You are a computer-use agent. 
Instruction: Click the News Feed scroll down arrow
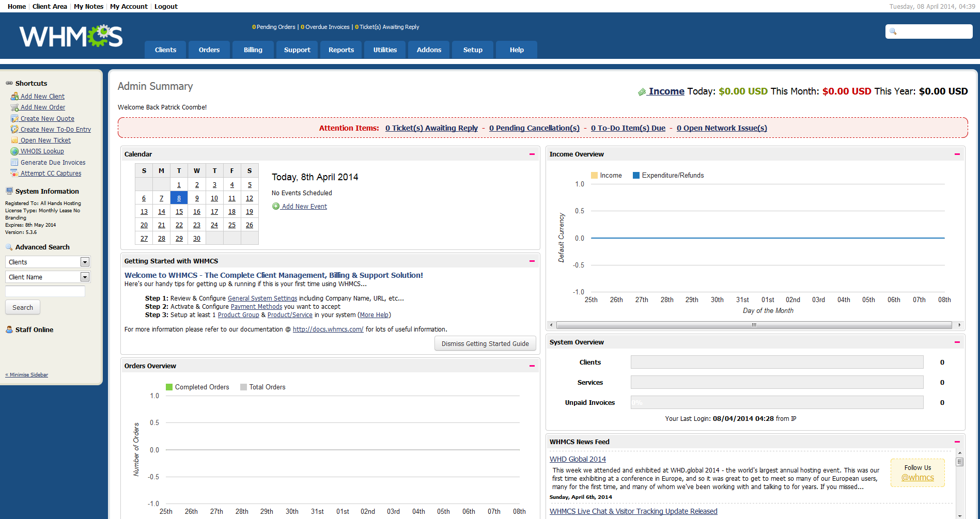(x=960, y=515)
